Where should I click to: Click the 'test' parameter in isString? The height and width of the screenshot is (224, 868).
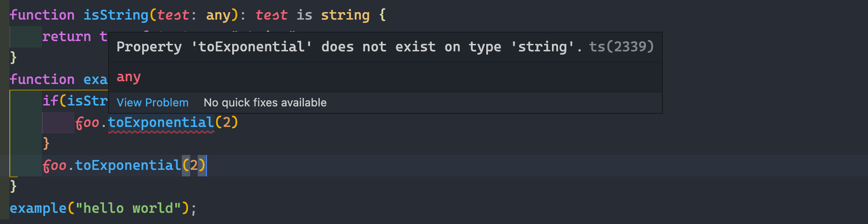tap(173, 15)
